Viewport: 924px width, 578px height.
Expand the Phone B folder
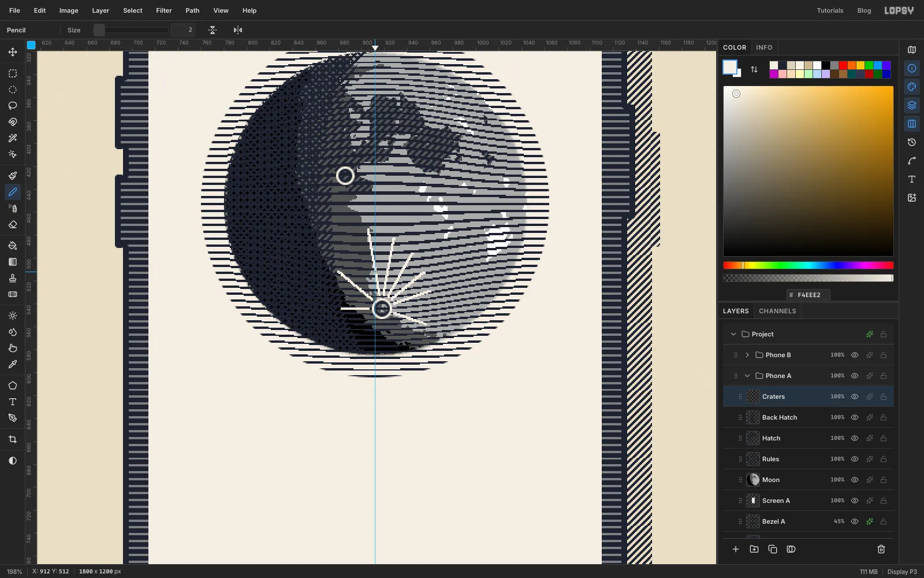click(747, 355)
